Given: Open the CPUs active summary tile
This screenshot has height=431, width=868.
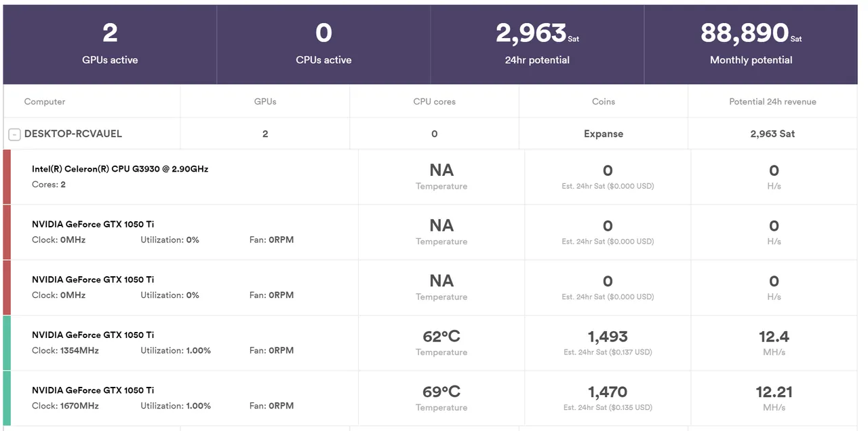Looking at the screenshot, I should pyautogui.click(x=323, y=44).
